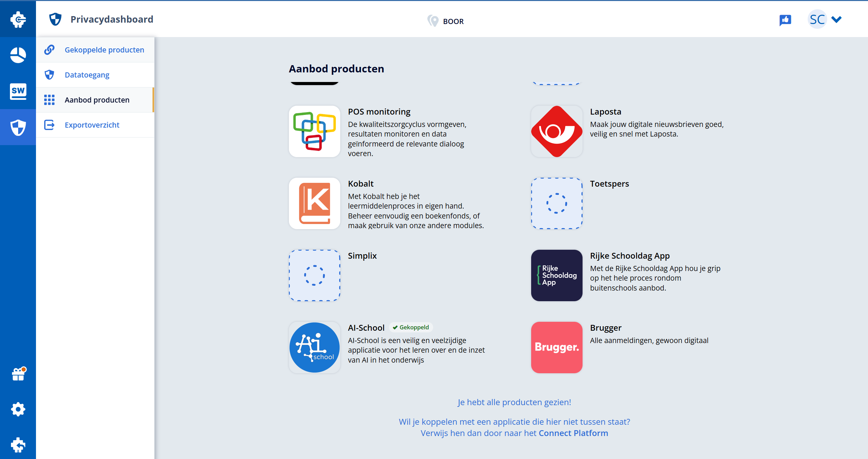Click the dashed Simplix placeholder tile

coord(314,275)
